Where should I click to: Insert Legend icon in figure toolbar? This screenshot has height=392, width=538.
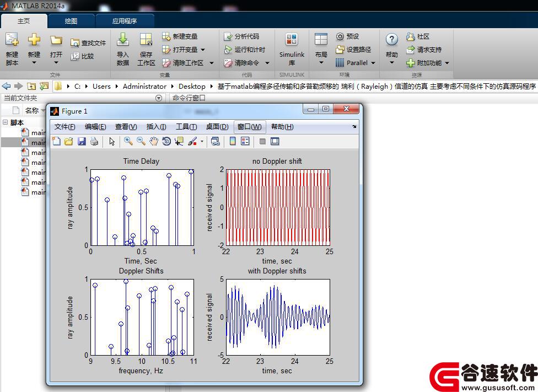(x=245, y=141)
